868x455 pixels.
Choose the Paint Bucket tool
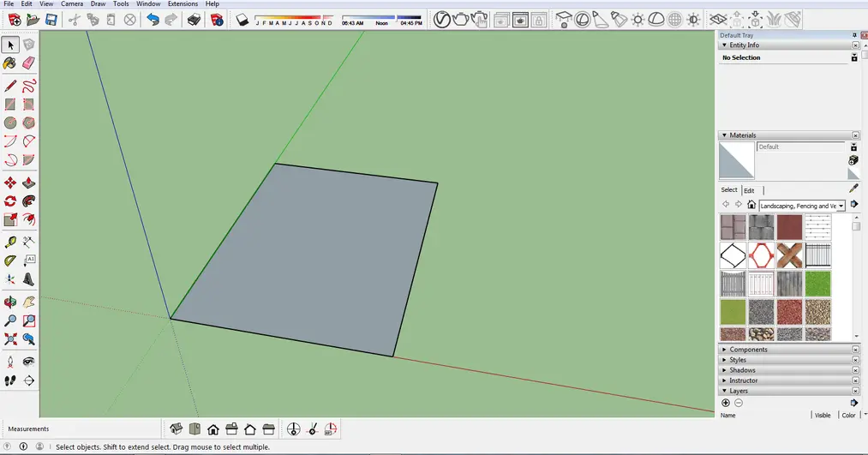(10, 63)
